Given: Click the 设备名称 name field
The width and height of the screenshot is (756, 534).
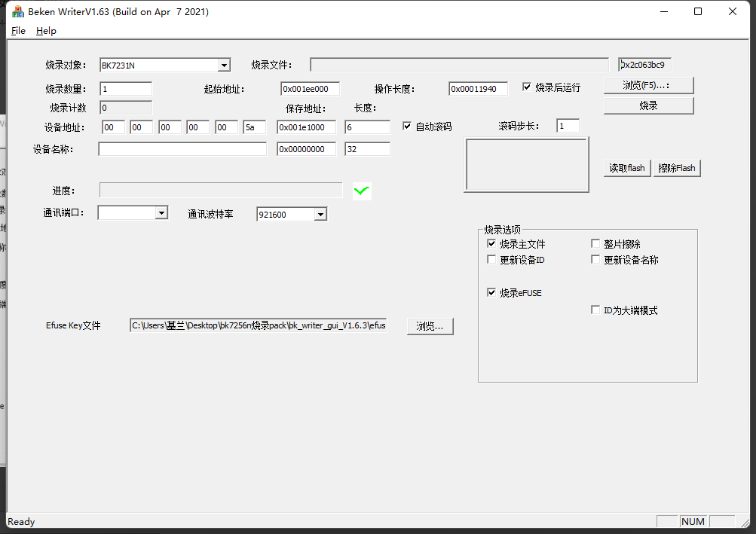Looking at the screenshot, I should coord(182,149).
